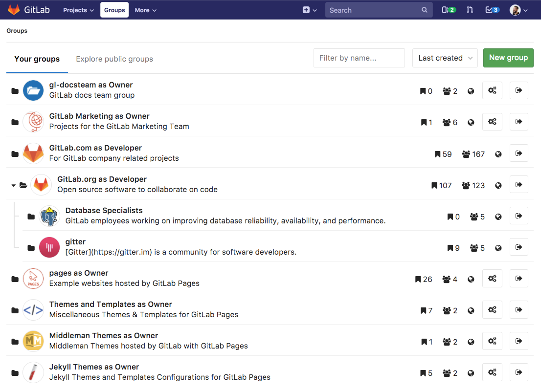The height and width of the screenshot is (392, 541).
Task: Open the Projects dropdown menu
Action: pyautogui.click(x=78, y=10)
